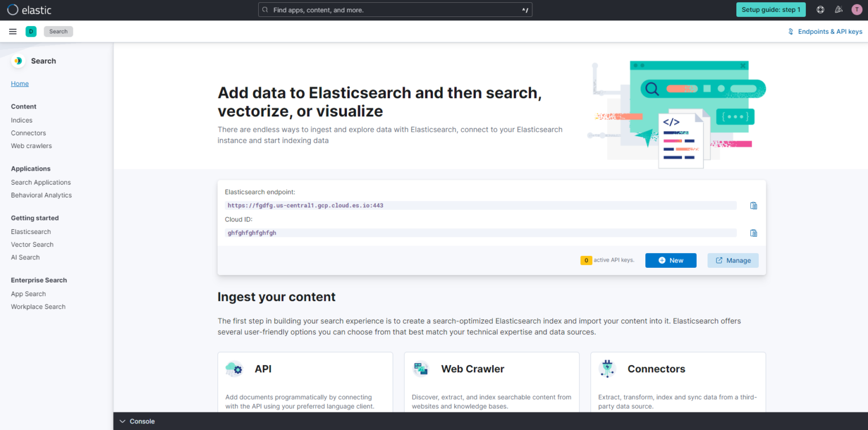Copy the Cloud ID with the clipboard icon

pyautogui.click(x=753, y=233)
